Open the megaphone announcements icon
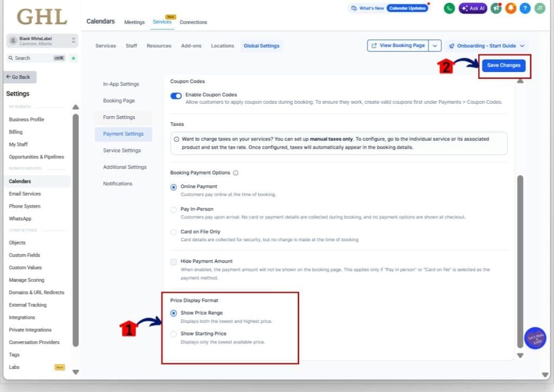Screen dimensions: 554x392 click(x=496, y=8)
